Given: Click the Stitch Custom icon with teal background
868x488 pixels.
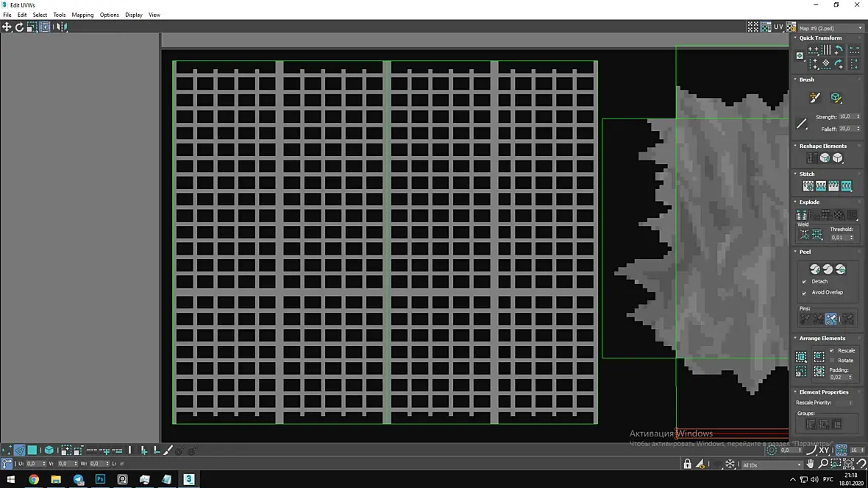Looking at the screenshot, I should [x=847, y=186].
